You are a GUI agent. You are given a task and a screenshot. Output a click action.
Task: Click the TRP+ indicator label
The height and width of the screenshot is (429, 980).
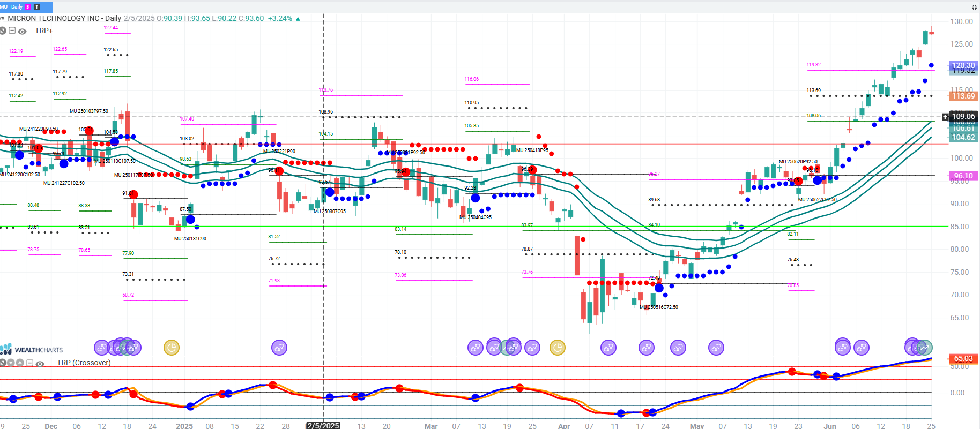(44, 31)
